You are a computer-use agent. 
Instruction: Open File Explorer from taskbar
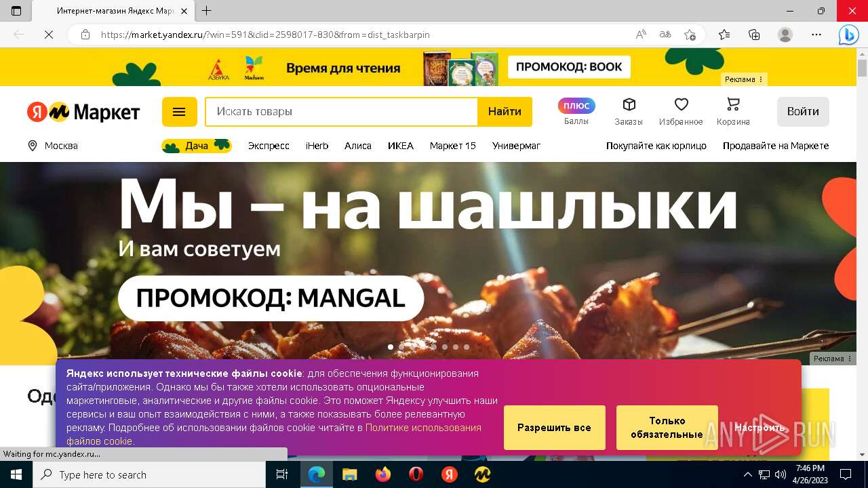click(350, 474)
